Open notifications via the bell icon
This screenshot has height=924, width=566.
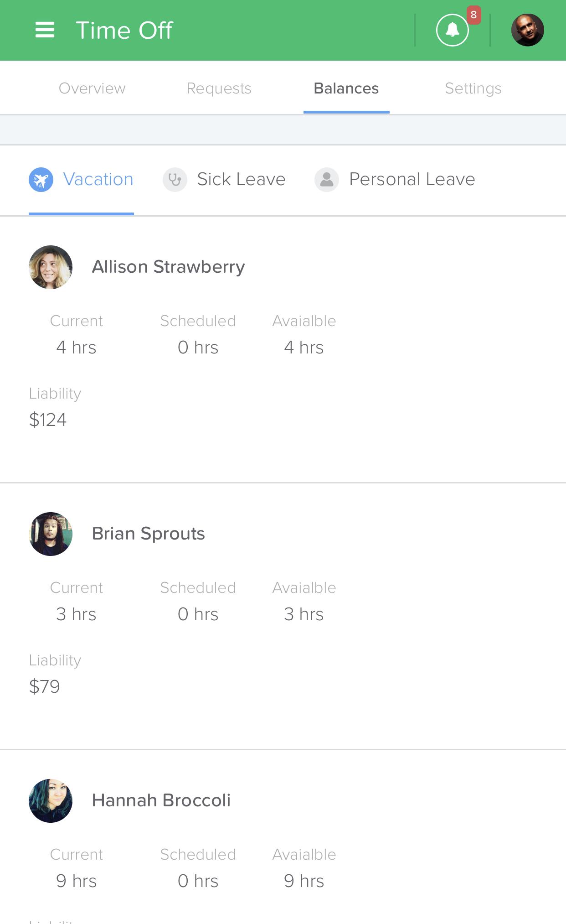(452, 30)
